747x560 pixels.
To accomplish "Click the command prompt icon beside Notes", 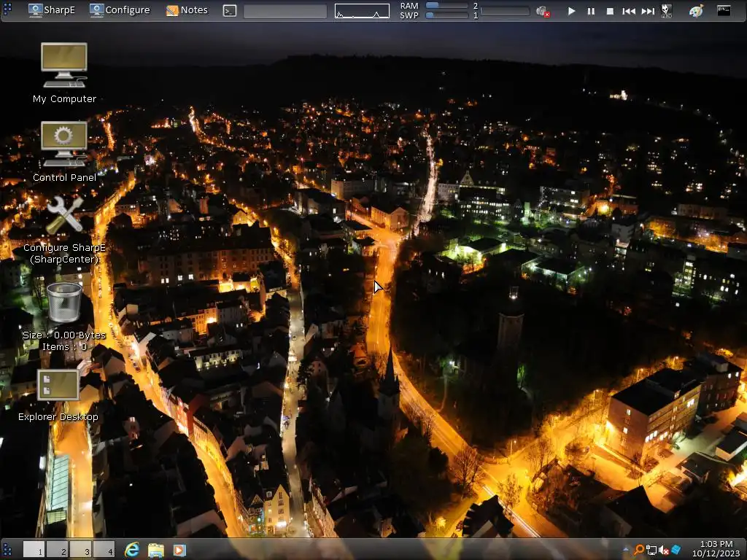I will [x=230, y=10].
